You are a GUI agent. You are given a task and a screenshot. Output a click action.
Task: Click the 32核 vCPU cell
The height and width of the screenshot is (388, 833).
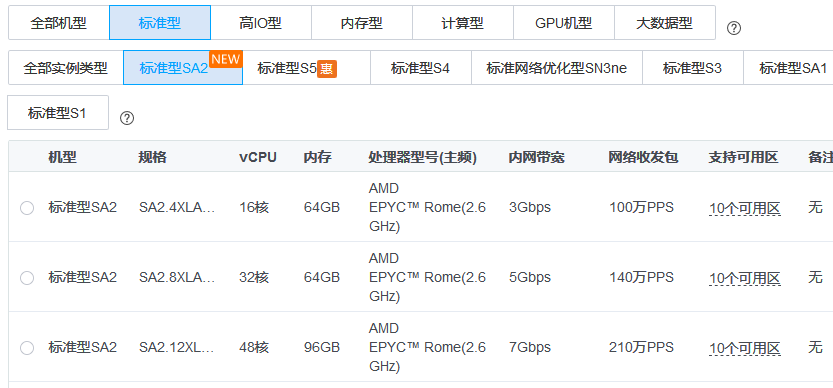[x=254, y=277]
